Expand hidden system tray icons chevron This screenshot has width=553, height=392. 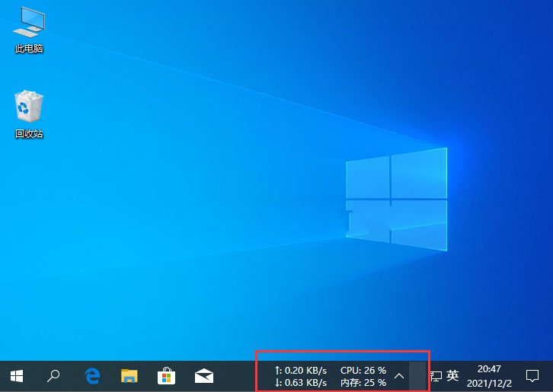[399, 376]
